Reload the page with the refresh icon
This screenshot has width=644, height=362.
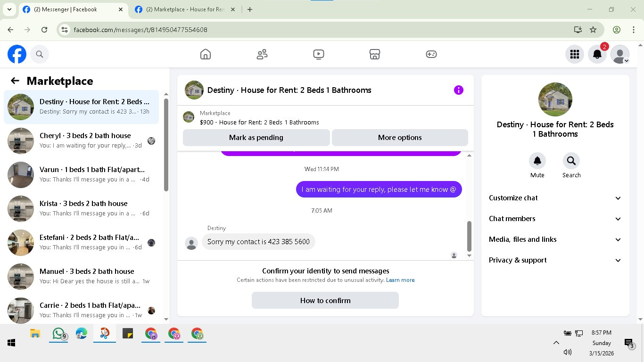tap(44, 30)
